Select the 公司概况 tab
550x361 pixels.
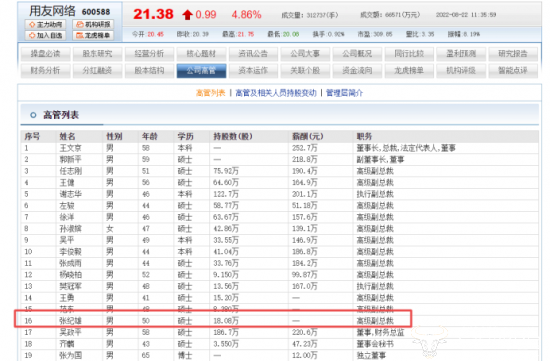[357, 54]
